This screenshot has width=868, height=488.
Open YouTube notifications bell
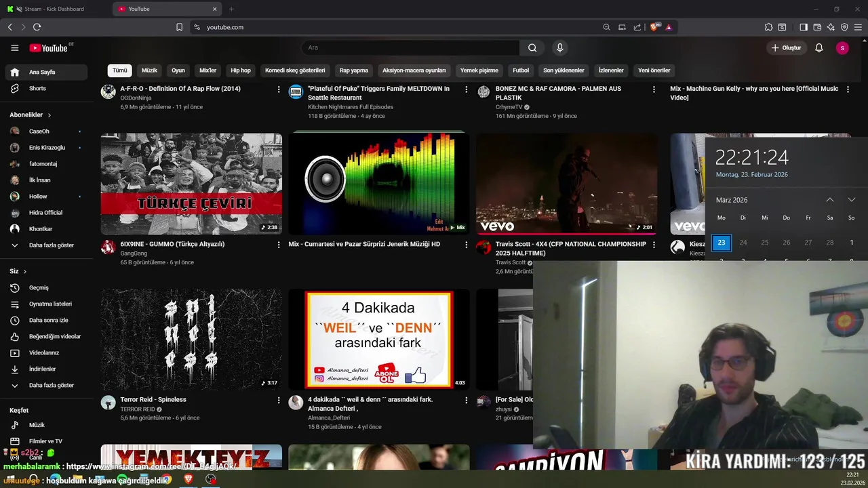click(x=818, y=47)
